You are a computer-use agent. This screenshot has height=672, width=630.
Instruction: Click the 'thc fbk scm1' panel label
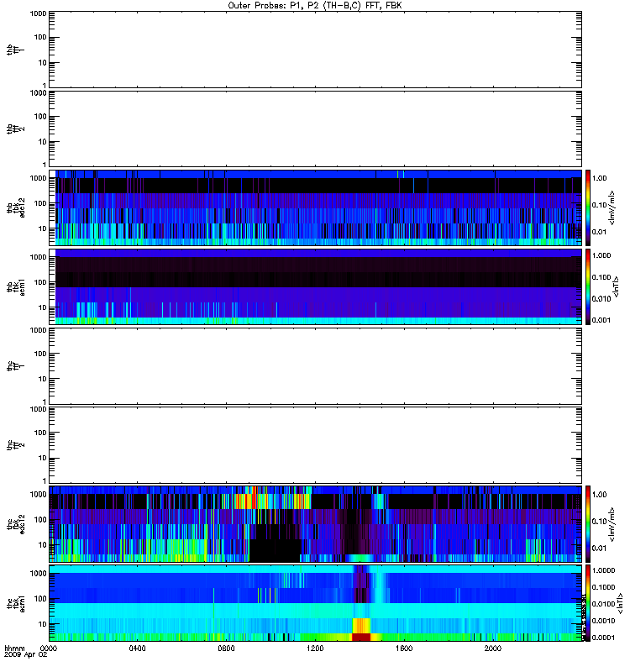pos(16,603)
